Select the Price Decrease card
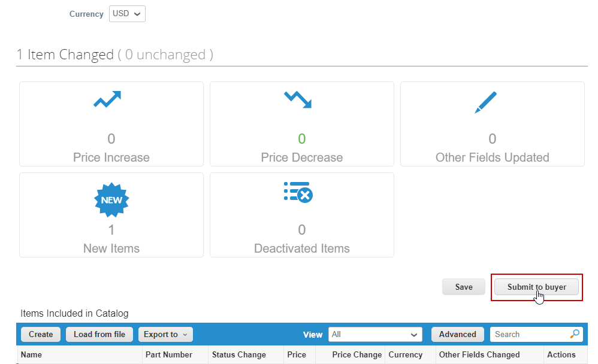Screen dimensions: 598x364 coord(301,124)
